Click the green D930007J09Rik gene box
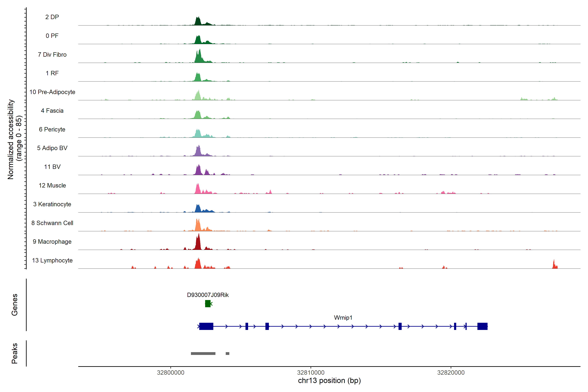Screen dimensions: 588x392 point(207,303)
